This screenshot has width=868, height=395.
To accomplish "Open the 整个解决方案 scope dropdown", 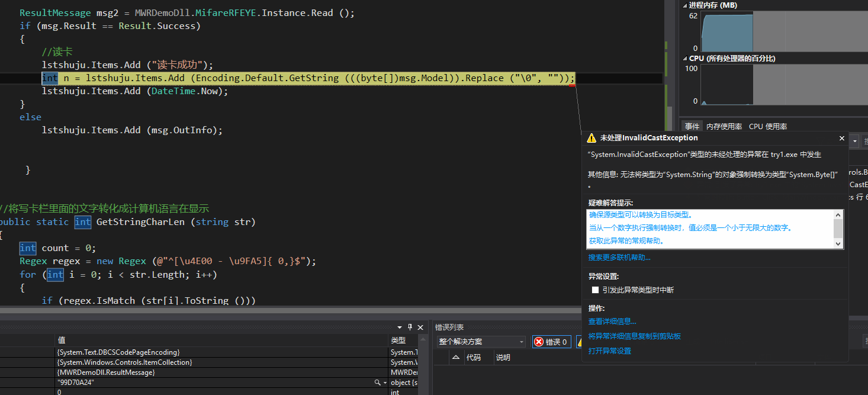I will click(481, 342).
